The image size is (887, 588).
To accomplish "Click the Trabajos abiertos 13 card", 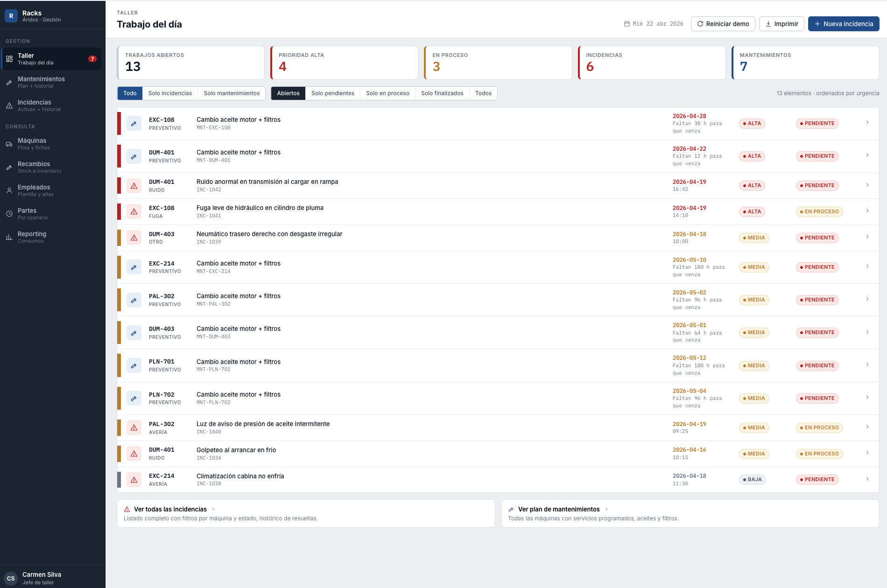I will [190, 63].
